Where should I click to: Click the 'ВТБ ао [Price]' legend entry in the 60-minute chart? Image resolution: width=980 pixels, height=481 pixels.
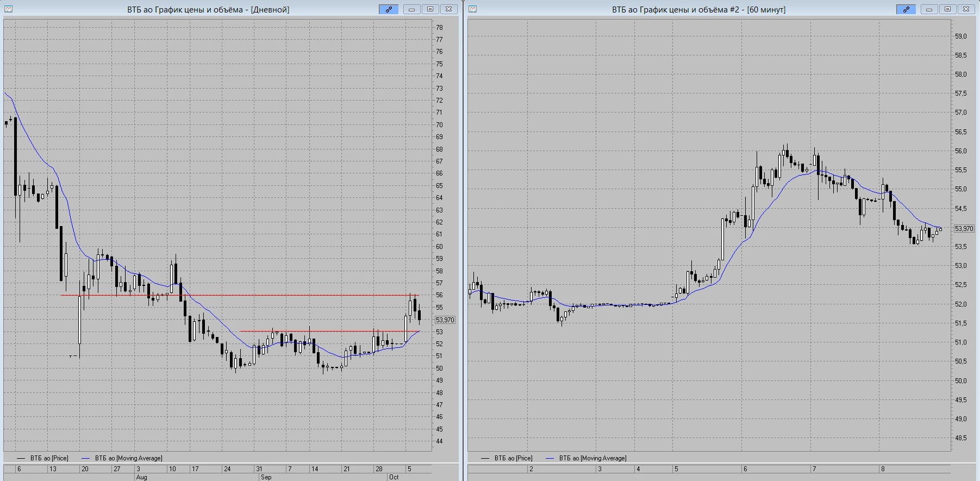[507, 458]
